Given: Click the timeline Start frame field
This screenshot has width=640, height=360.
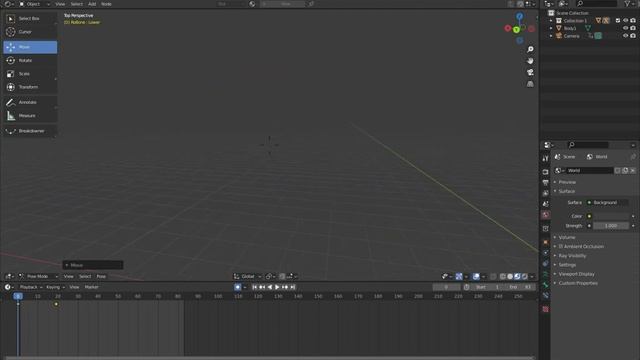Looking at the screenshot, I should click(x=487, y=287).
